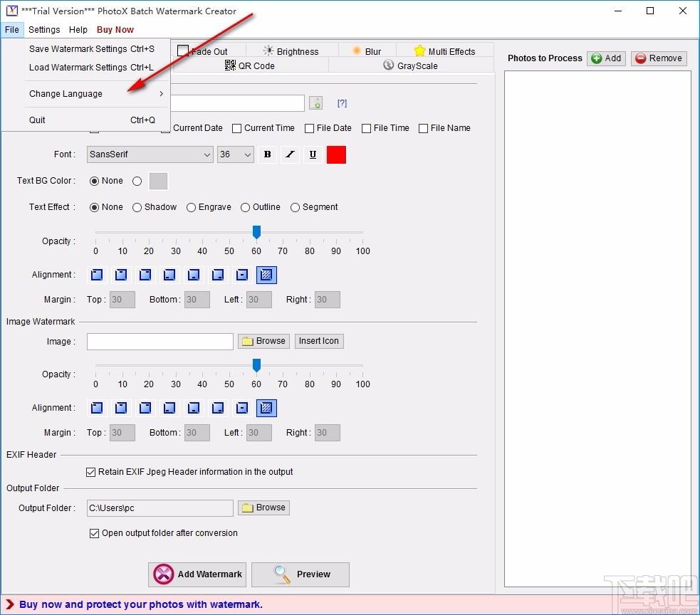Viewport: 700px width, 615px height.
Task: Open Preview with magnifier button
Action: pyautogui.click(x=301, y=574)
